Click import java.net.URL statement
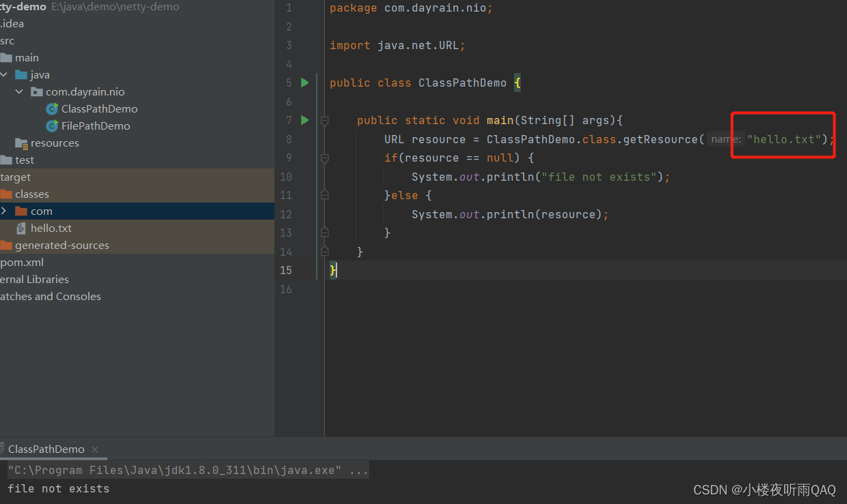Screen dimensions: 847x504 click(397, 46)
